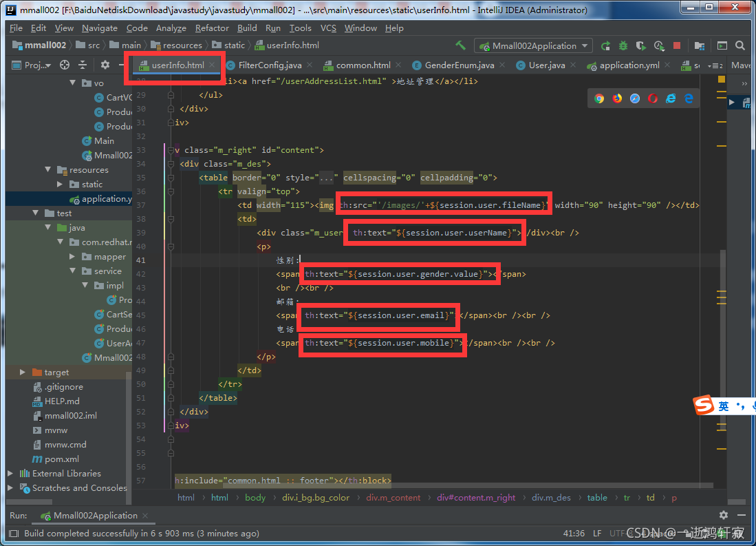
Task: Click the tool windows toggle in the status bar
Action: pyautogui.click(x=14, y=534)
